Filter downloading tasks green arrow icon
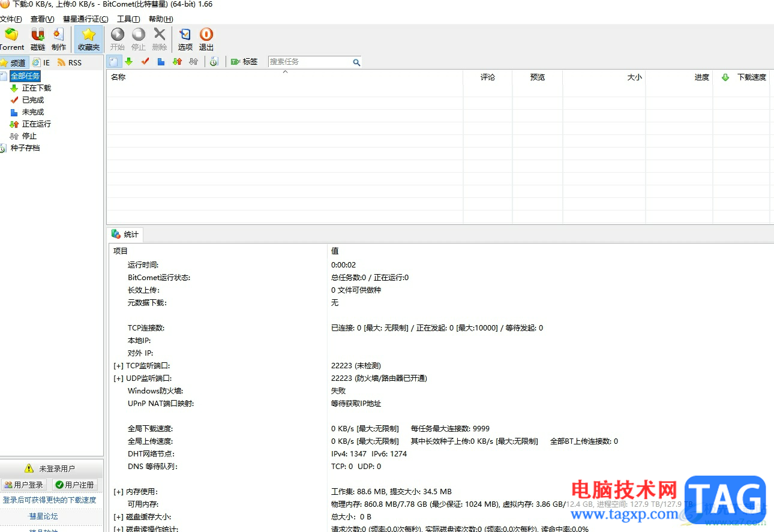Viewport: 774px width, 532px height. (128, 62)
